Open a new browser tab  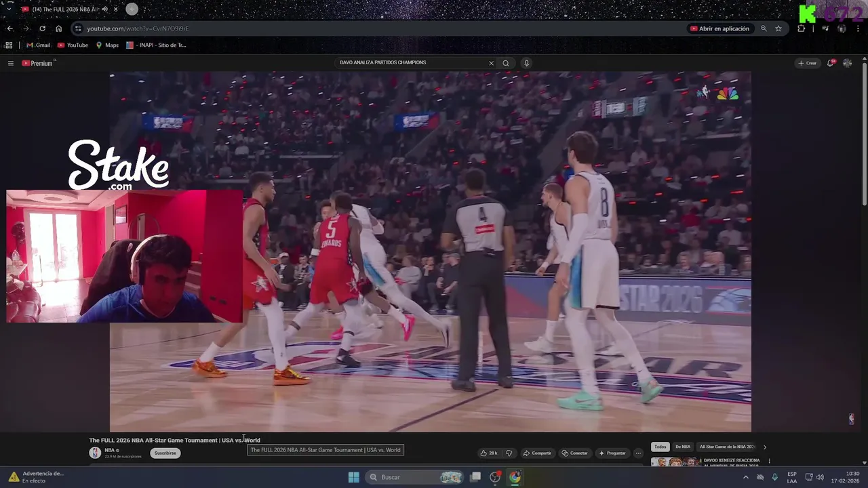pos(132,9)
